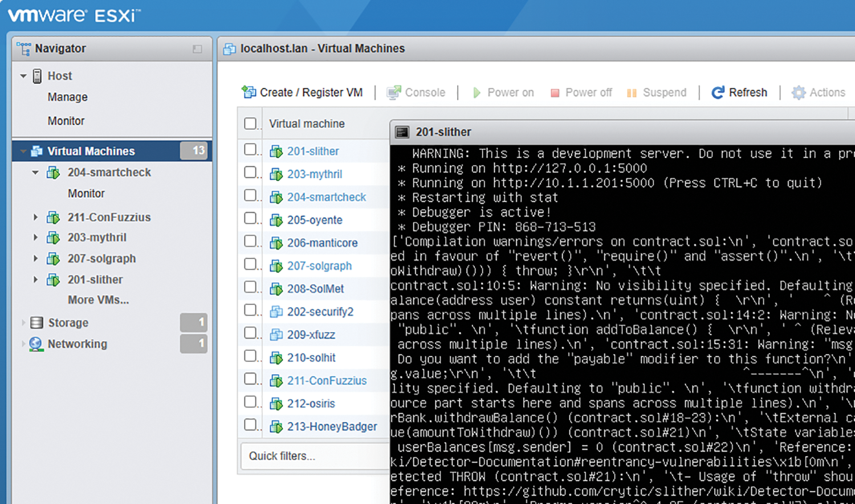The image size is (855, 504).
Task: Collapse the Host tree node
Action: point(23,76)
